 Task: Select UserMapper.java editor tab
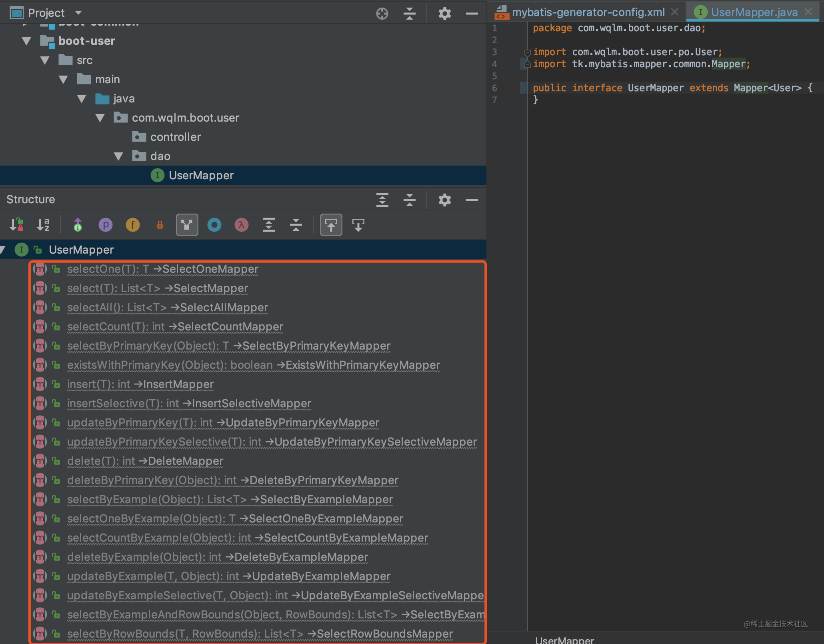click(754, 12)
